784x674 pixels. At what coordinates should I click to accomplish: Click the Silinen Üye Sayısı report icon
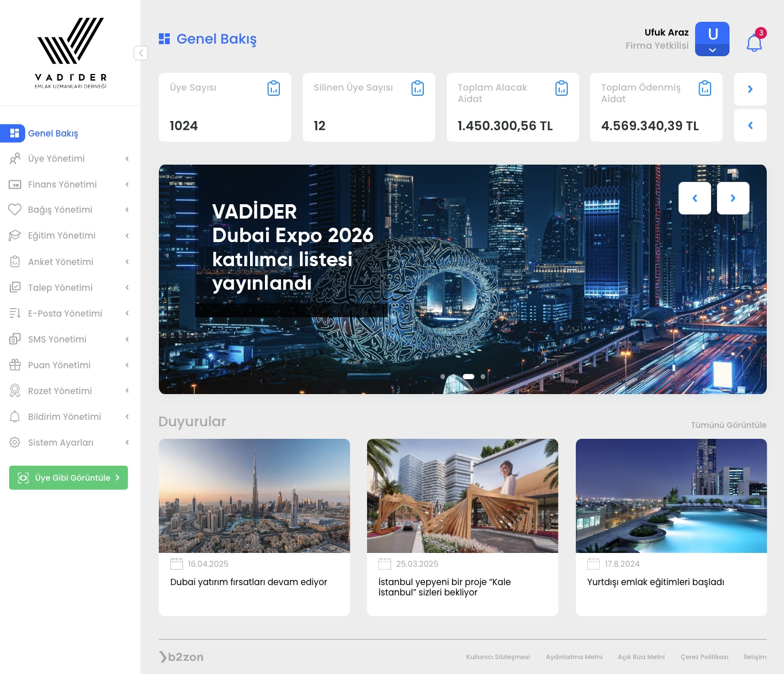tap(418, 88)
